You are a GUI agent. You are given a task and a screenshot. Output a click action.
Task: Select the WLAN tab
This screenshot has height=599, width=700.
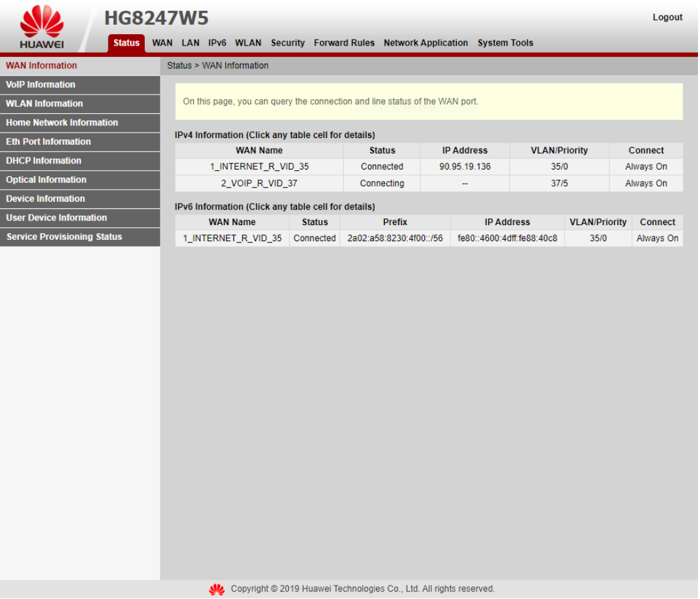248,43
